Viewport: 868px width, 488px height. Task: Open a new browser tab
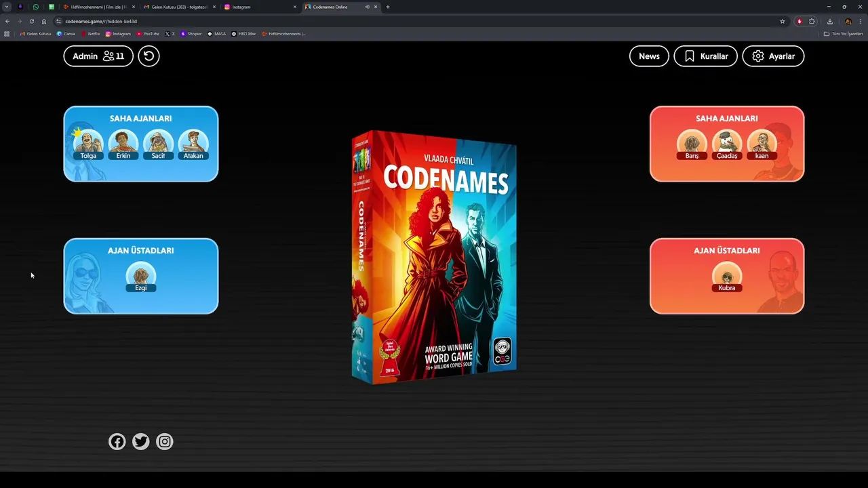click(388, 7)
